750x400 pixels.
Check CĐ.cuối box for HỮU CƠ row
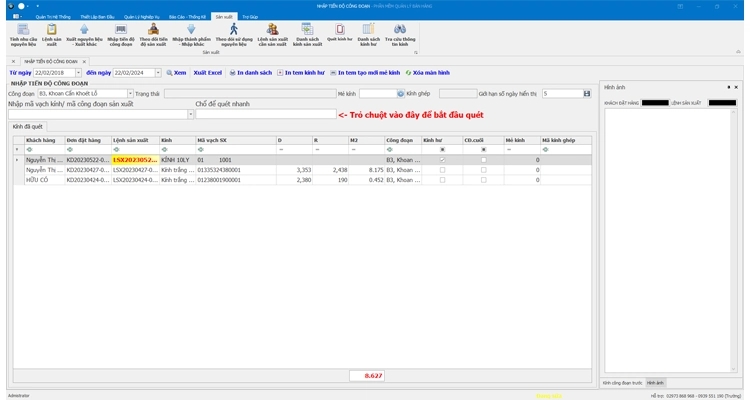[x=483, y=181]
